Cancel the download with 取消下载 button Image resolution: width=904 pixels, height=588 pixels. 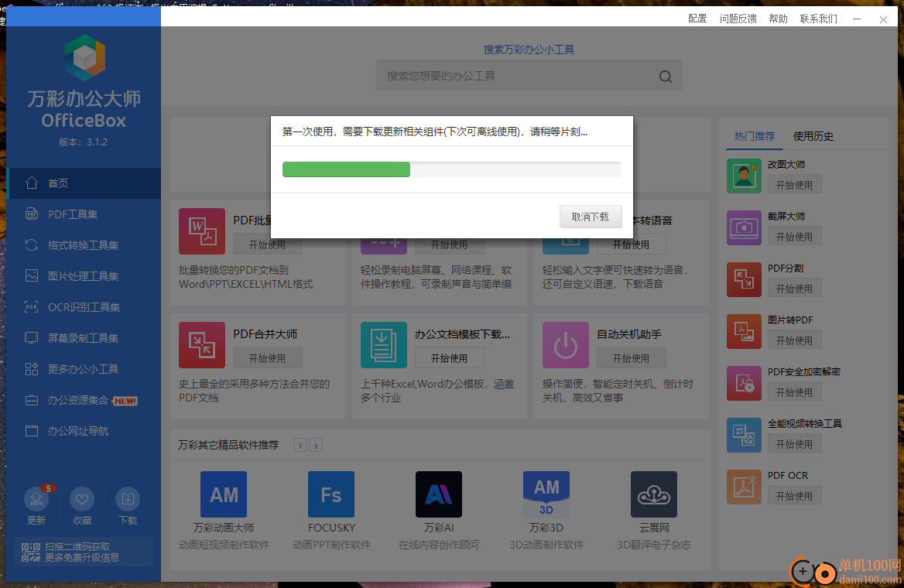(x=591, y=217)
